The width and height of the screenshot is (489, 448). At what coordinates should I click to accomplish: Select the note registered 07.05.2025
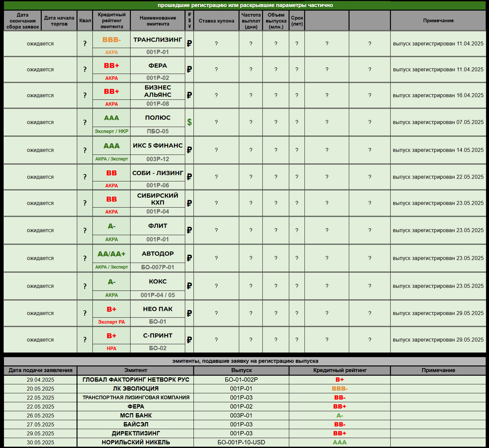(438, 122)
